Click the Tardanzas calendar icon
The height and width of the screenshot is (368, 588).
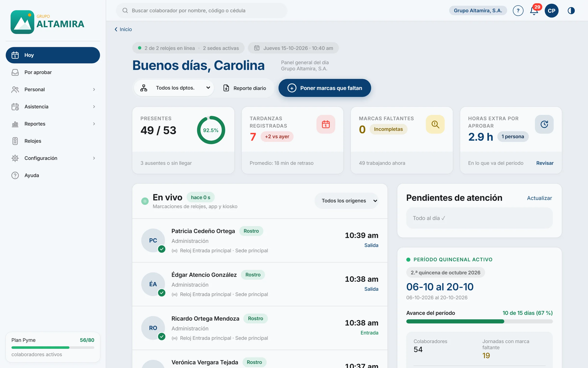pyautogui.click(x=326, y=124)
